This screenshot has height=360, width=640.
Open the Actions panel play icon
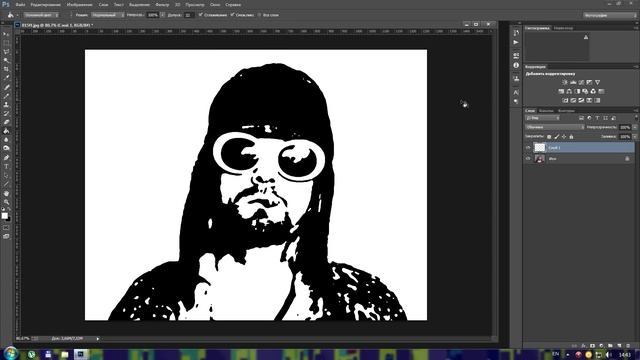pos(516,42)
